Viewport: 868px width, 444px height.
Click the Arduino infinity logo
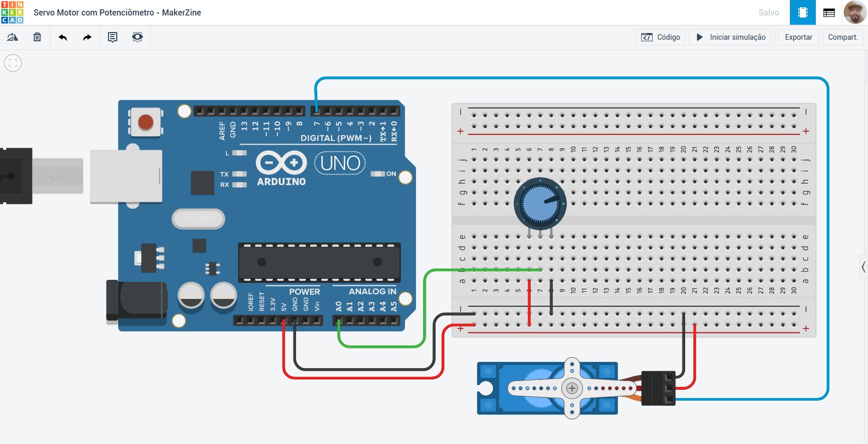pos(282,163)
